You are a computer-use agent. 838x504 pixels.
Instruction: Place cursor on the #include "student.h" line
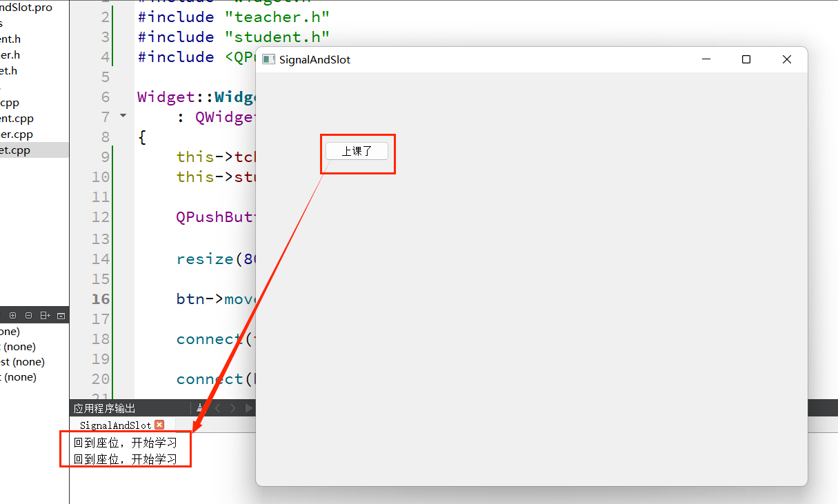(x=233, y=37)
